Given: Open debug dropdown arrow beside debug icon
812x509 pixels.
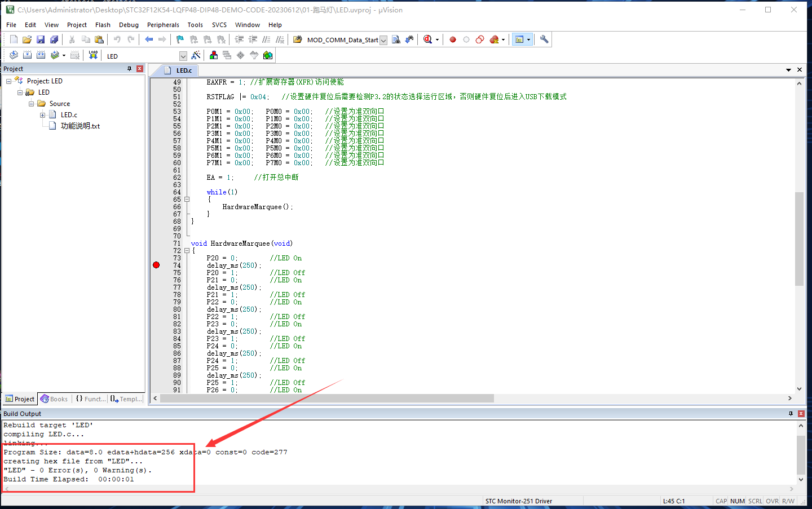Looking at the screenshot, I should point(437,40).
